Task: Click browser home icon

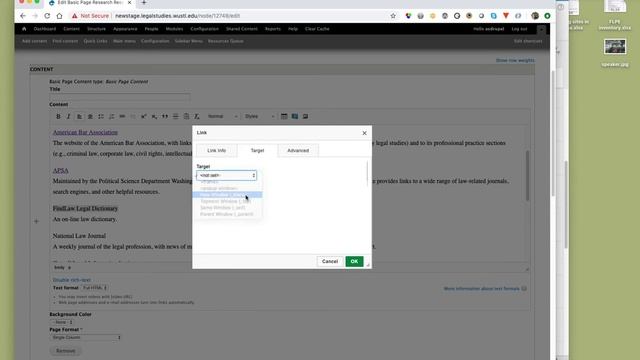Action: coord(60,16)
